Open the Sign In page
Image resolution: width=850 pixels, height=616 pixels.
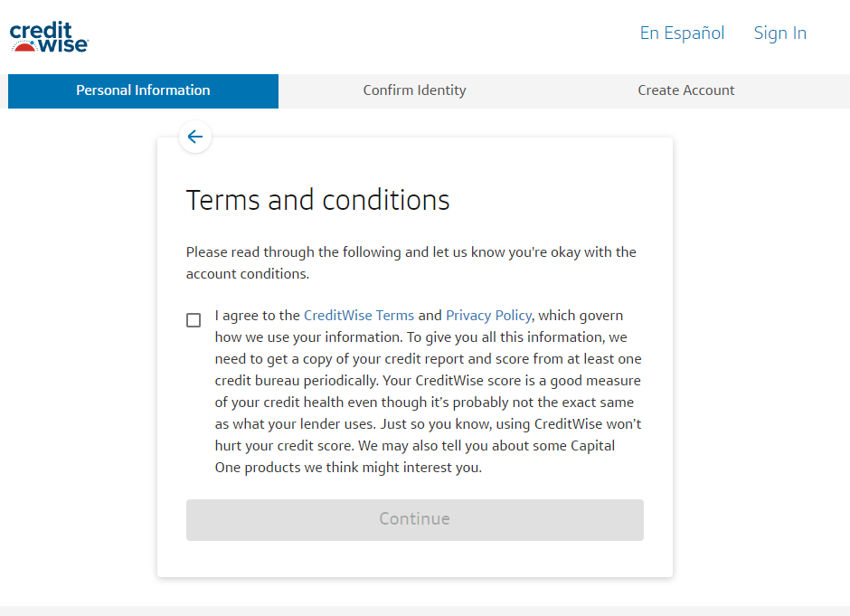780,33
